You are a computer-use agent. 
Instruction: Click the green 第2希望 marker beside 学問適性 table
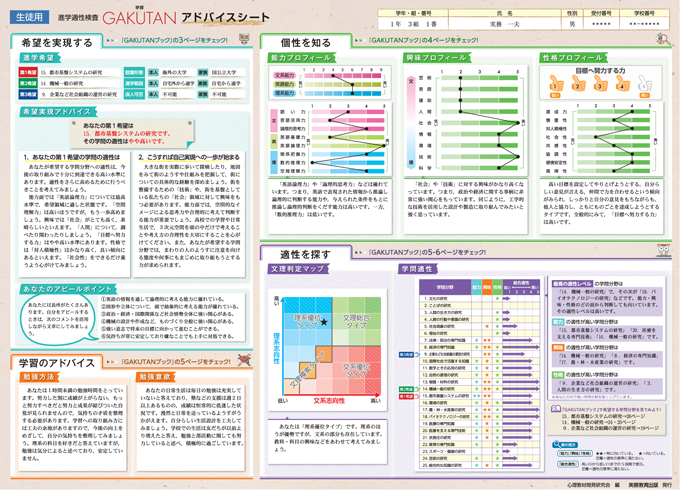click(x=407, y=389)
